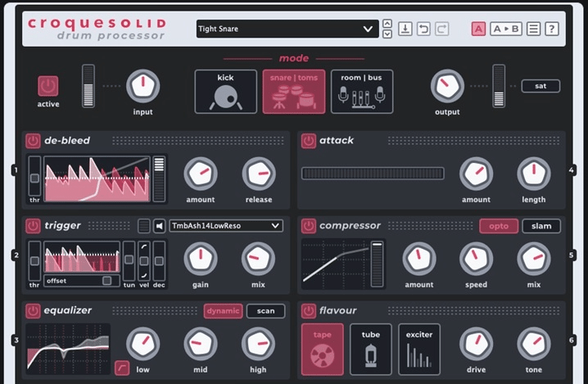Select the tube flavour
This screenshot has height=384, width=588.
pyautogui.click(x=371, y=350)
